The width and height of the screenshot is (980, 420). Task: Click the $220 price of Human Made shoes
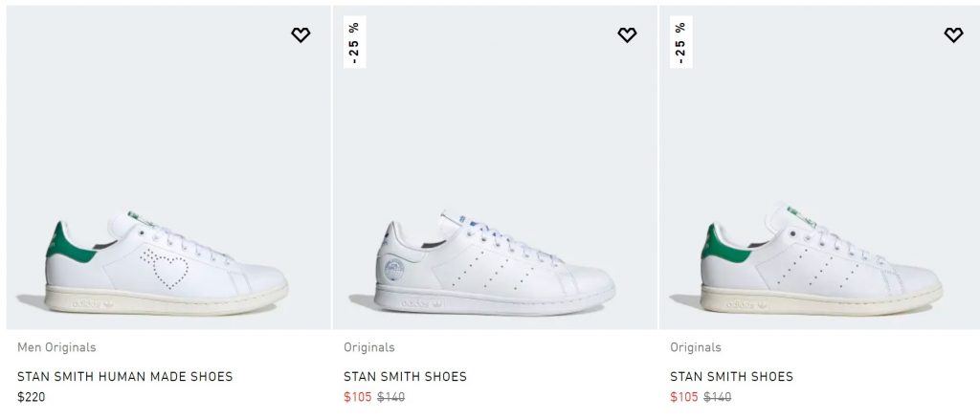(32, 396)
